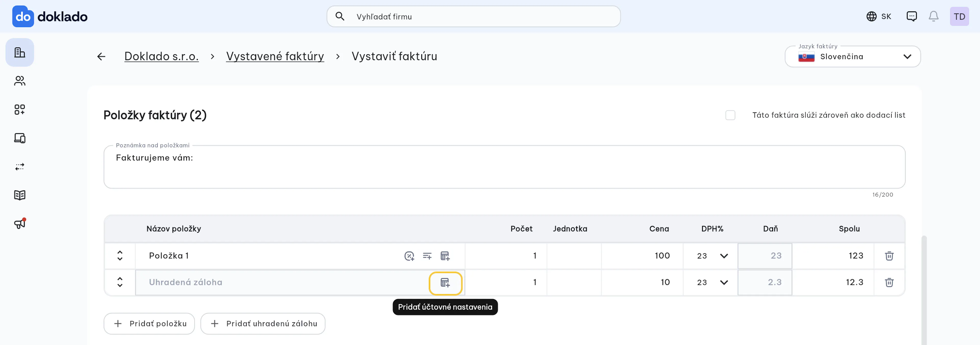Check the invoice serves as delivery note box

[730, 115]
